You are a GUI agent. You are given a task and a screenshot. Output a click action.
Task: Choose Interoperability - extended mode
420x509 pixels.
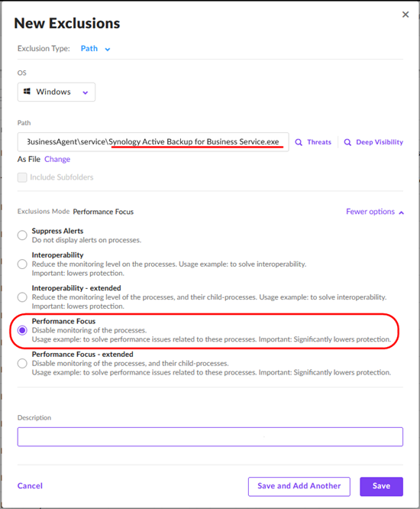coord(22,297)
